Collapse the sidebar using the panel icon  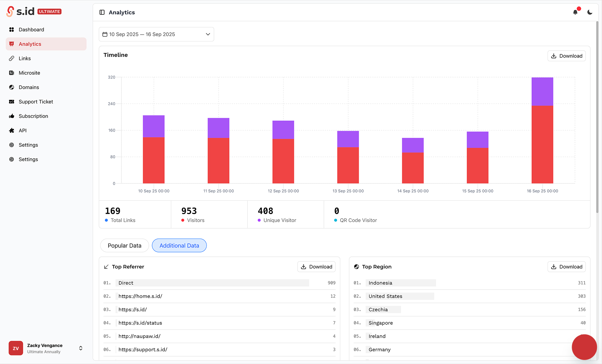click(102, 12)
